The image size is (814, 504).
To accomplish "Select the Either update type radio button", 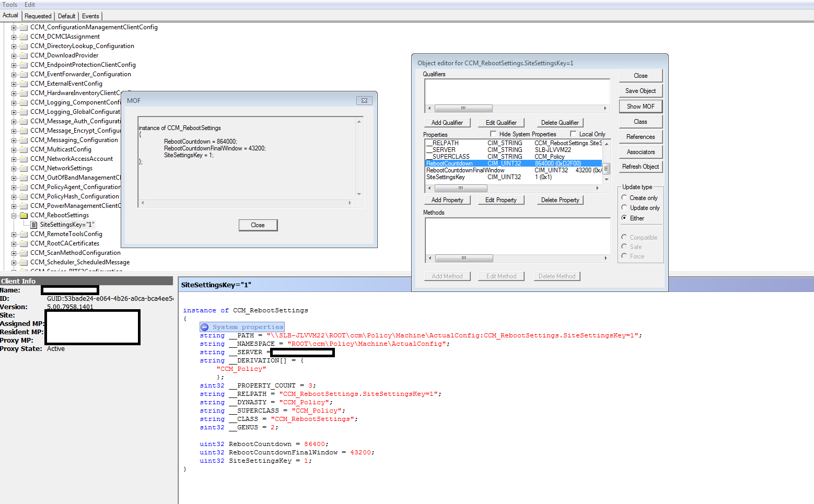I will click(x=625, y=218).
